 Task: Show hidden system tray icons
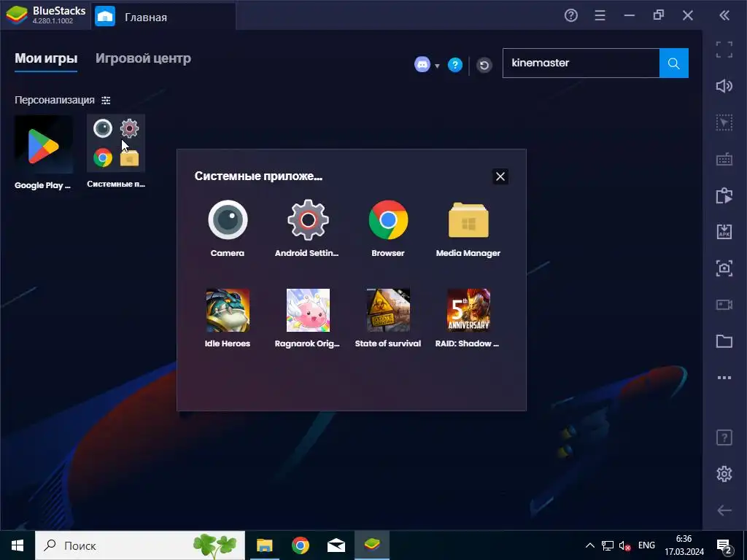589,545
